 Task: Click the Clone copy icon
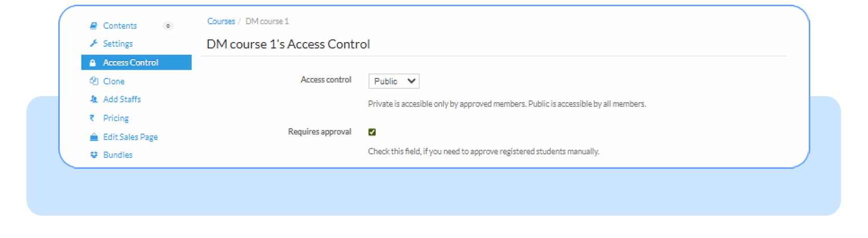[94, 81]
